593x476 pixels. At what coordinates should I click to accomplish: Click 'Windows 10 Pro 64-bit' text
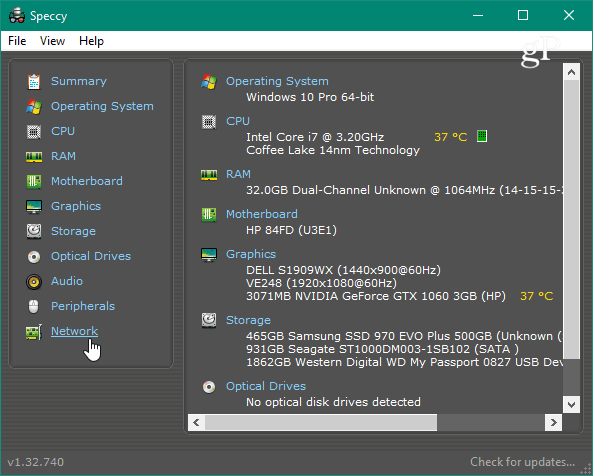click(x=310, y=97)
